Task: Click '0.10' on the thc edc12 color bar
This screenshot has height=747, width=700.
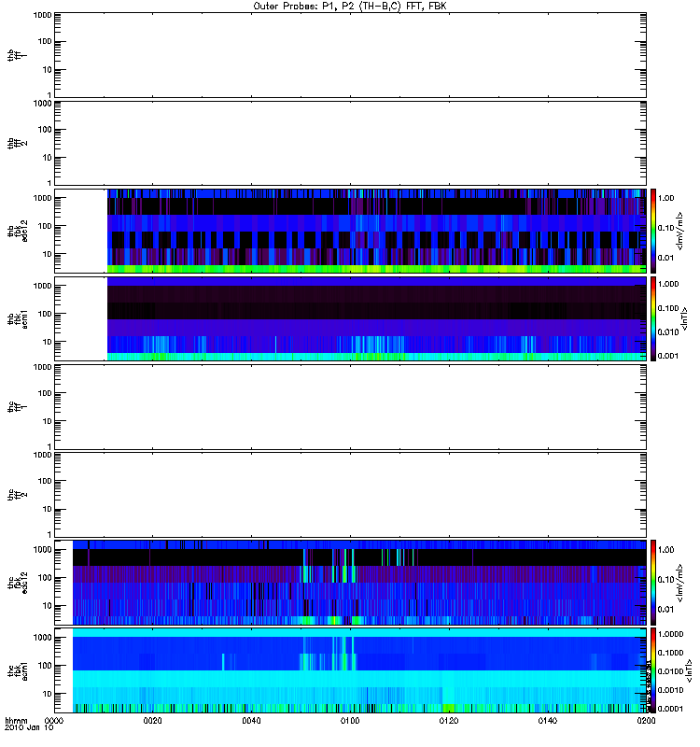Action: (665, 579)
